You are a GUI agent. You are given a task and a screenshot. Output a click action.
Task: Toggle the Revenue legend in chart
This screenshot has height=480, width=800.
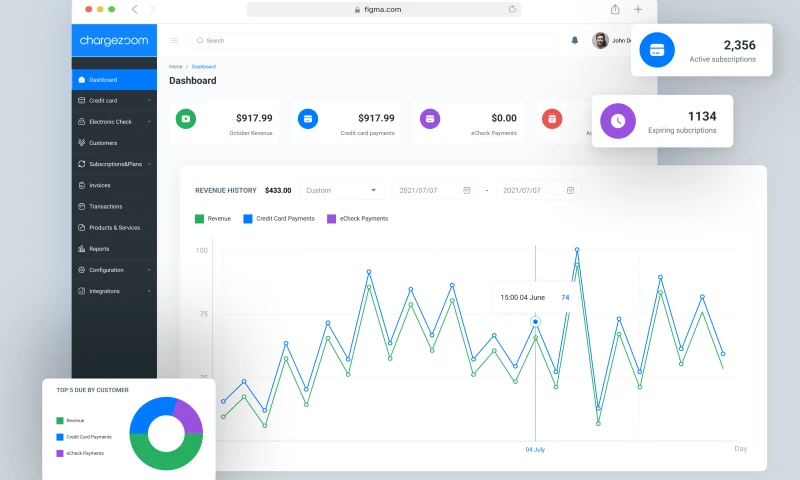[213, 219]
